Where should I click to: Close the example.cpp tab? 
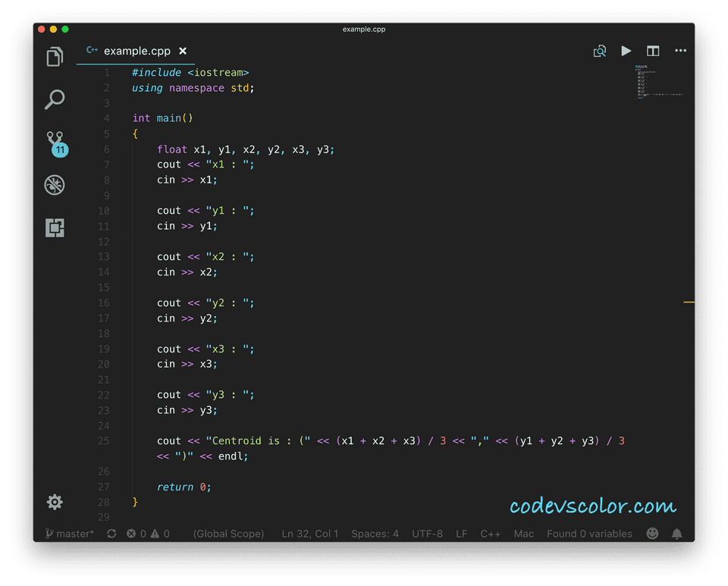[182, 51]
